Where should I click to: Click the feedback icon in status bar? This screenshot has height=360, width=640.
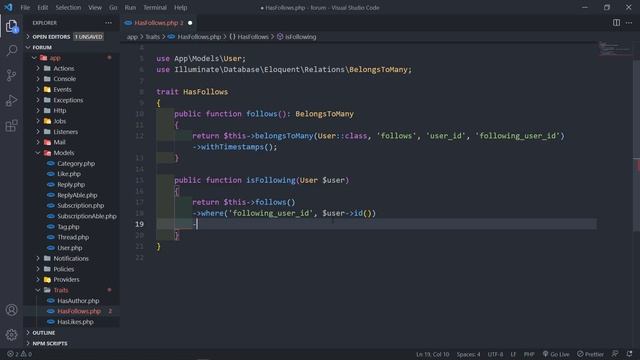tap(615, 354)
